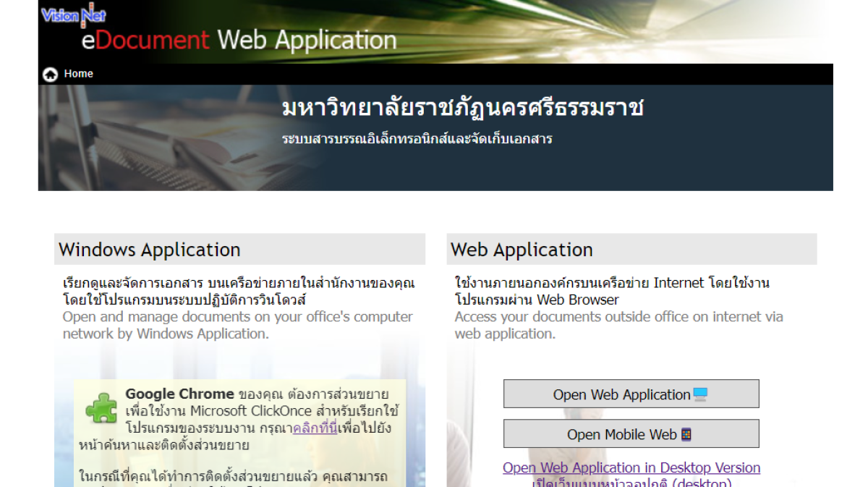Click the Vision Net logo
868x487 pixels.
coord(74,14)
